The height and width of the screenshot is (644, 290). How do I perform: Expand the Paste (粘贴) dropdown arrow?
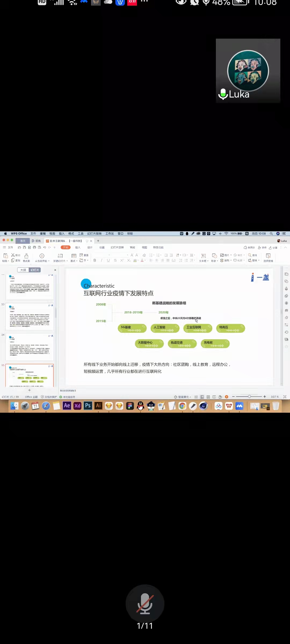point(8,261)
